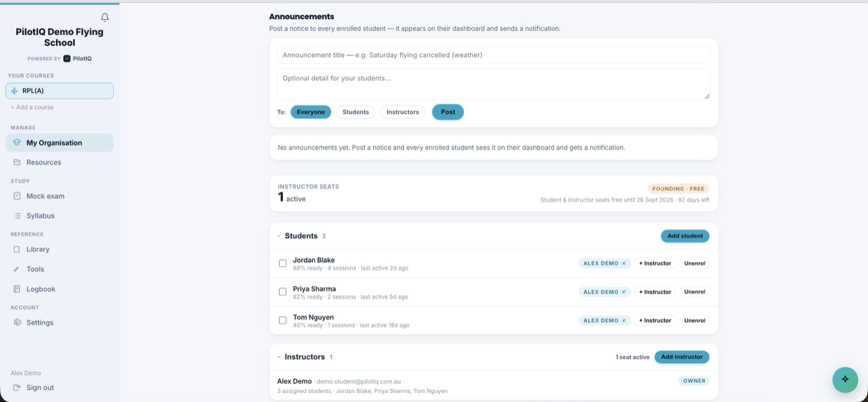The width and height of the screenshot is (868, 402).
Task: Open the notifications bell icon
Action: pyautogui.click(x=105, y=17)
